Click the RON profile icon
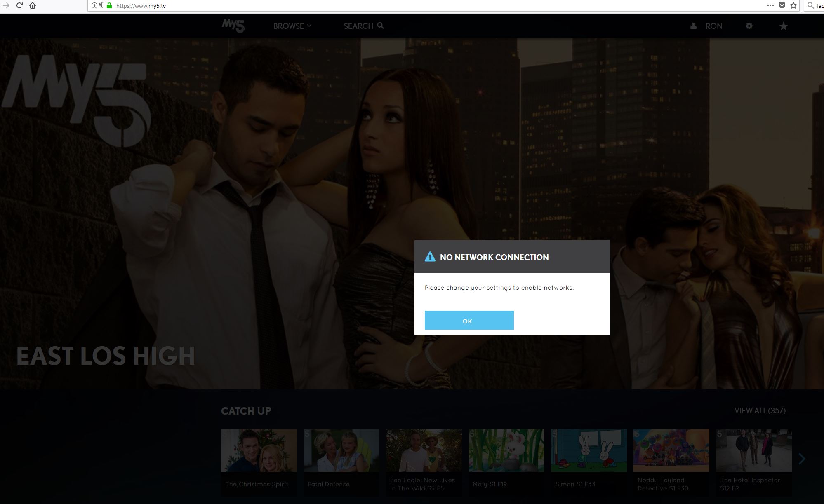Viewport: 824px width, 504px height. pyautogui.click(x=693, y=26)
